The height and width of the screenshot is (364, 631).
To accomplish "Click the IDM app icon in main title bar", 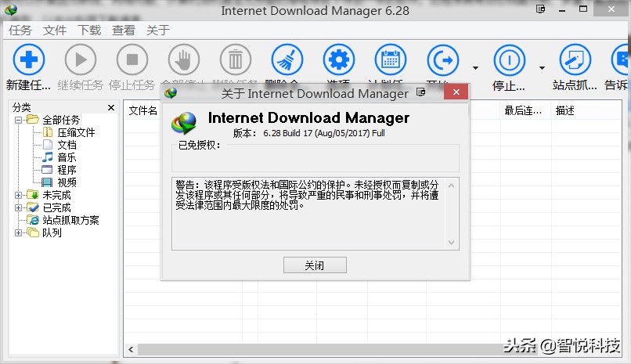I will (x=11, y=9).
